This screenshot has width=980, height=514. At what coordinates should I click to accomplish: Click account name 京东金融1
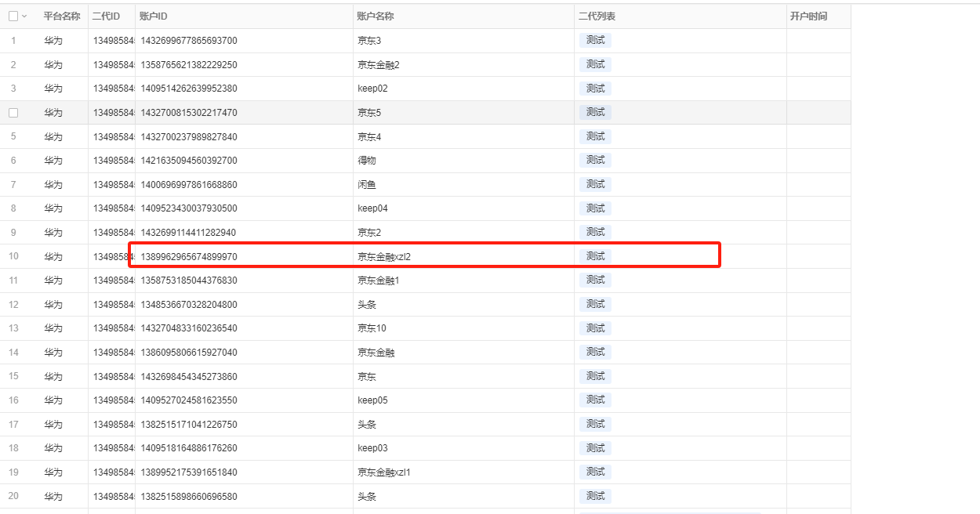pos(379,281)
